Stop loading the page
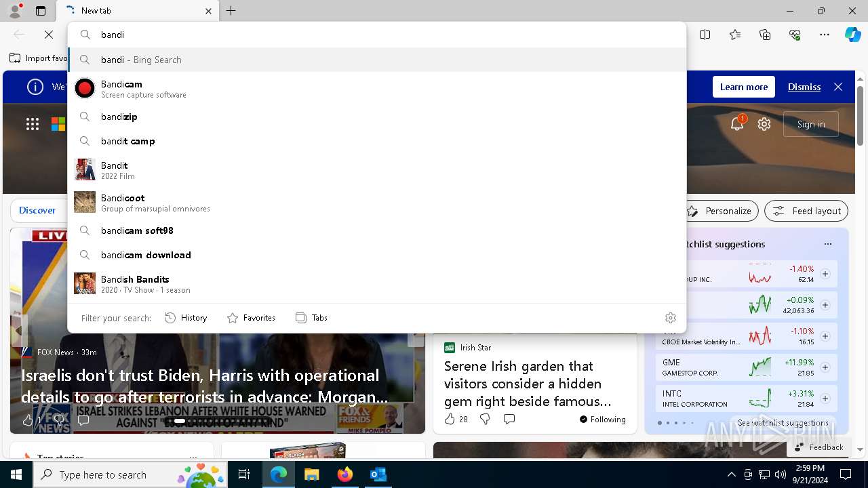868x488 pixels. point(49,35)
